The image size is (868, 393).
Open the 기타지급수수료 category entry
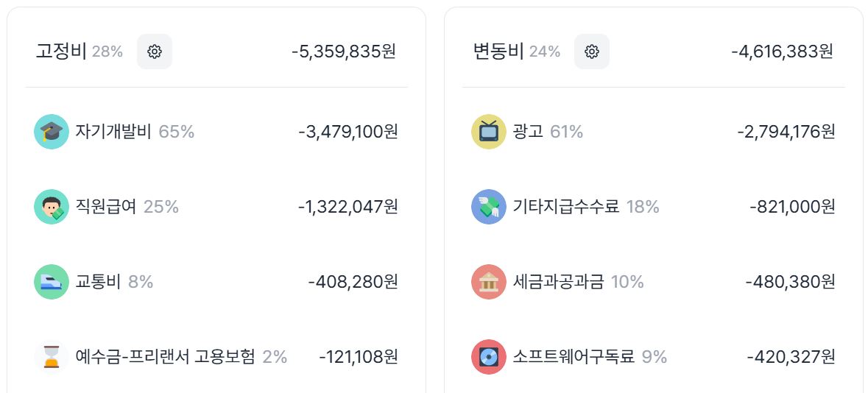click(x=566, y=207)
